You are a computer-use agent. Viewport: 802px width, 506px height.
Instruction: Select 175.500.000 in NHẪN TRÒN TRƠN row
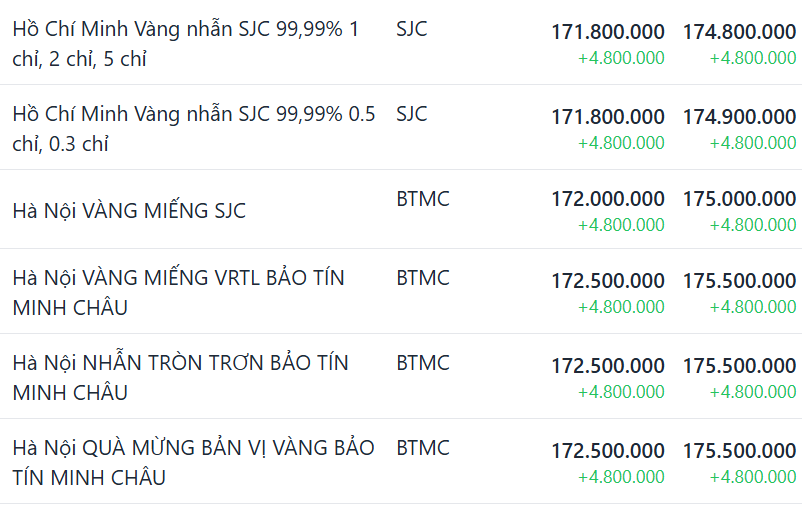739,366
